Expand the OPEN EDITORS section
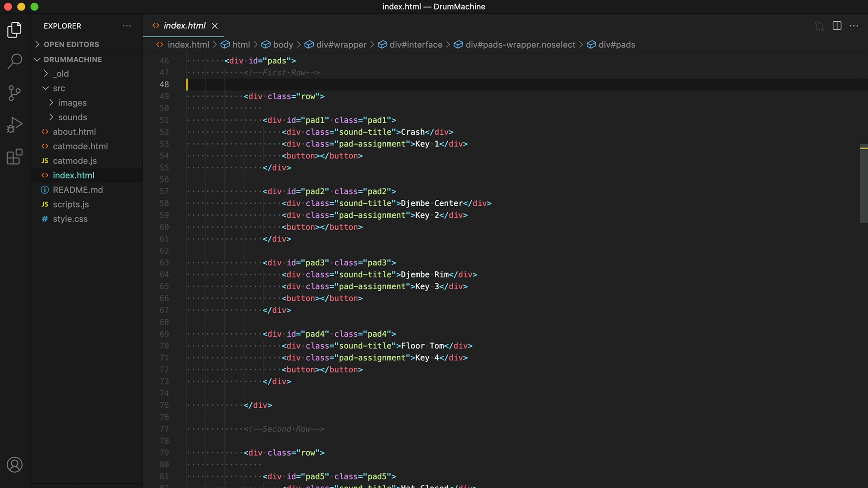The image size is (868, 488). [71, 45]
